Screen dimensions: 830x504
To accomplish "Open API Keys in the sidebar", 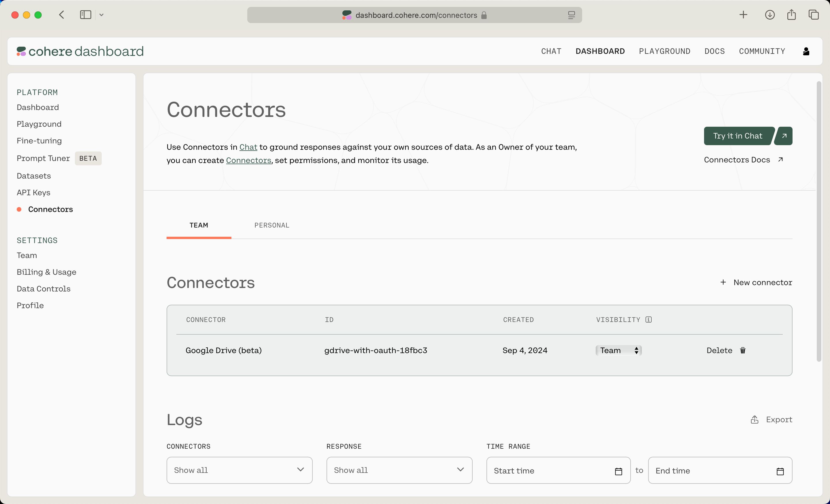I will (33, 192).
